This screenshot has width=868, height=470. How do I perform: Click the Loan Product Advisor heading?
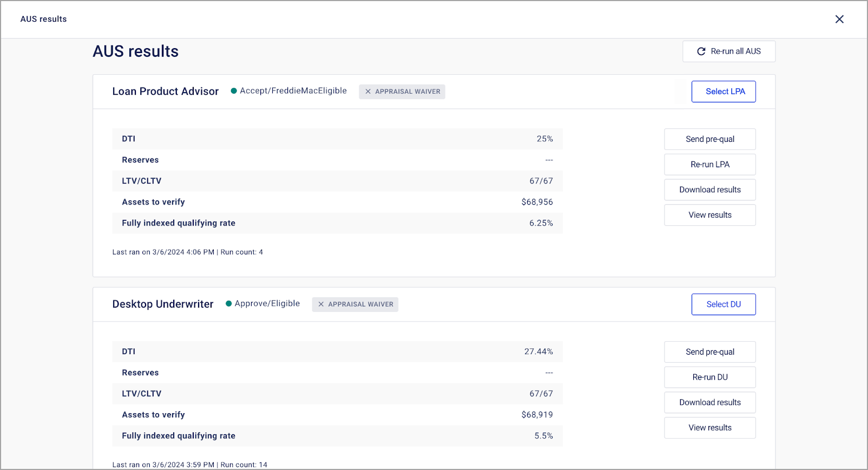pos(166,92)
